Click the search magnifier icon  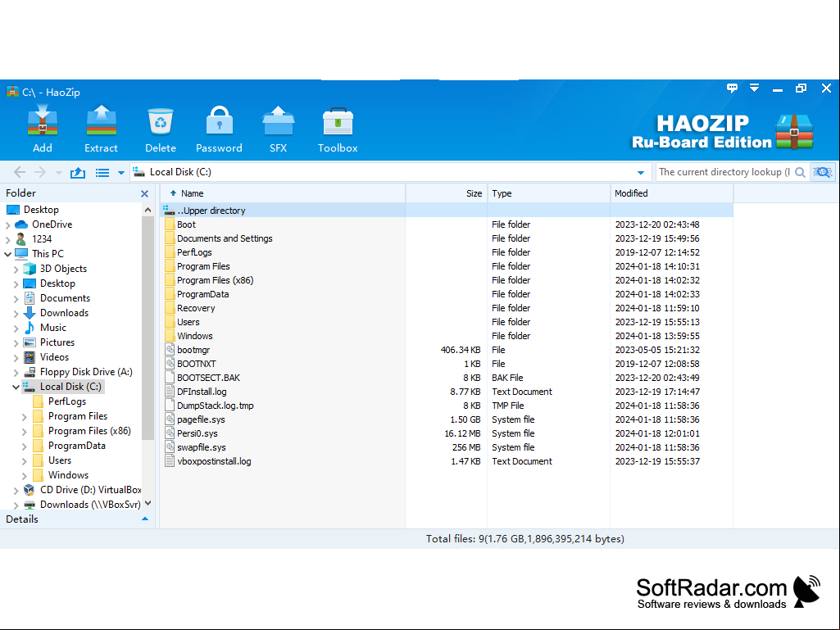(x=800, y=172)
